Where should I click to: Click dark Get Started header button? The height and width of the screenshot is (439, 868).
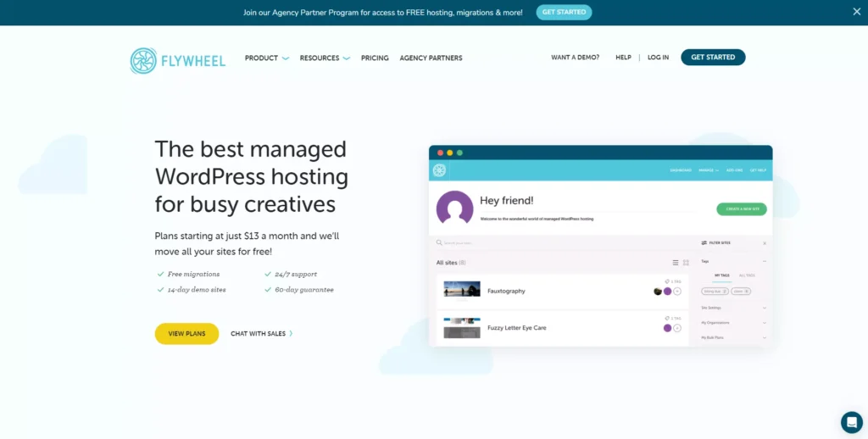pyautogui.click(x=713, y=57)
